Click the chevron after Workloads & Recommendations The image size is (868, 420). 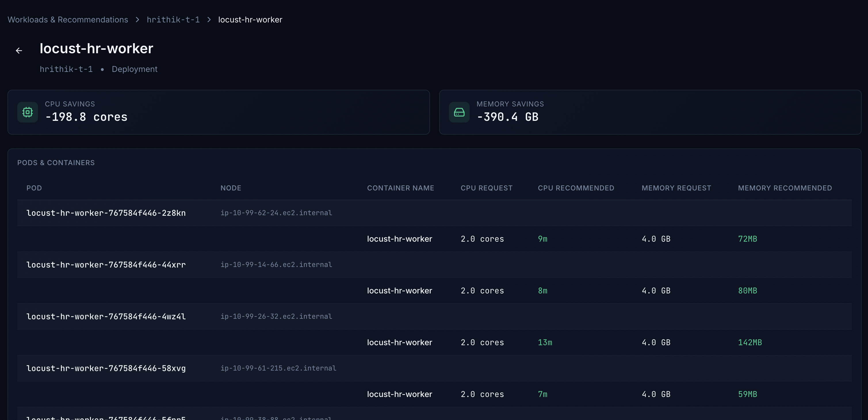coord(137,20)
